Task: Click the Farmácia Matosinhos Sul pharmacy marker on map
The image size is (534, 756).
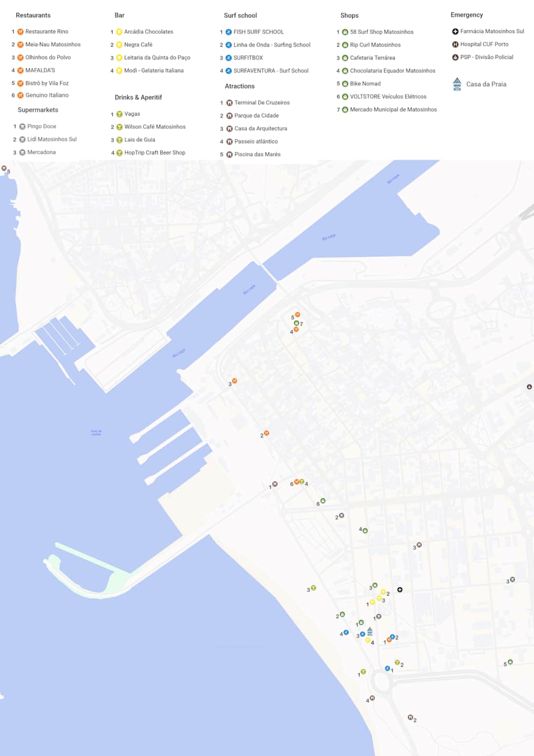Action: [x=400, y=589]
